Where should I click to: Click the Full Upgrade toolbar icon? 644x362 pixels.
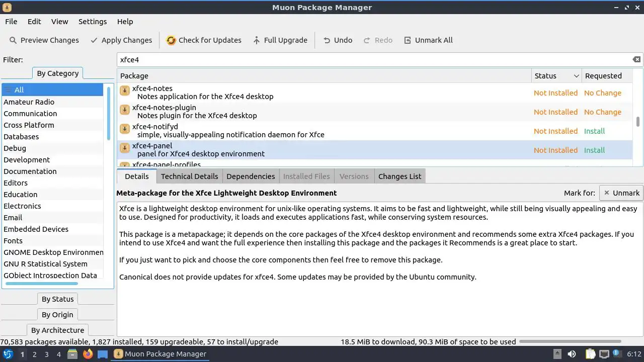click(x=257, y=40)
